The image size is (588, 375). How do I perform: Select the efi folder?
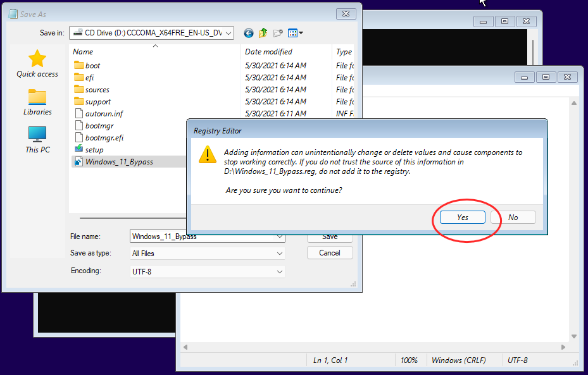tap(84, 78)
